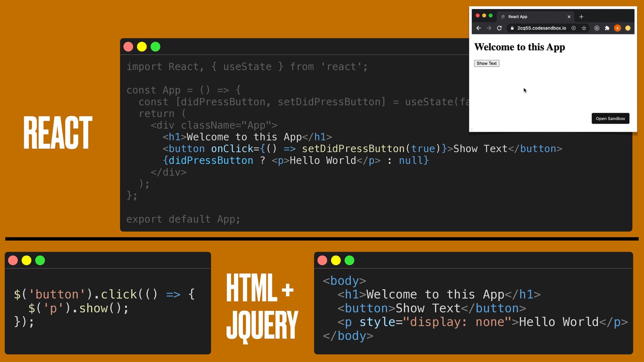The width and height of the screenshot is (644, 362).
Task: Click the 'style="display: none"' attribute
Action: 435,322
